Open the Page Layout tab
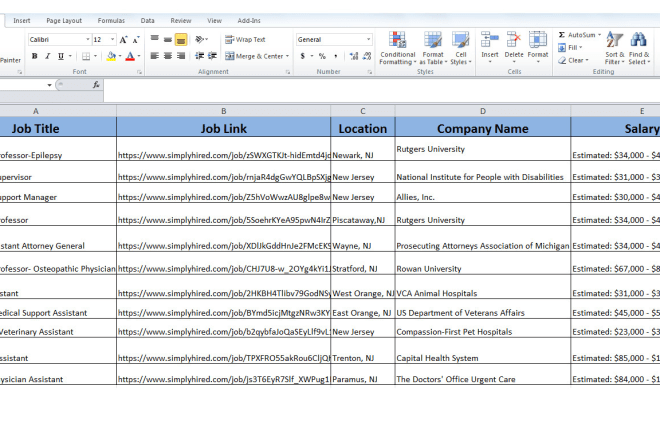This screenshot has width=660, height=440. point(64,21)
